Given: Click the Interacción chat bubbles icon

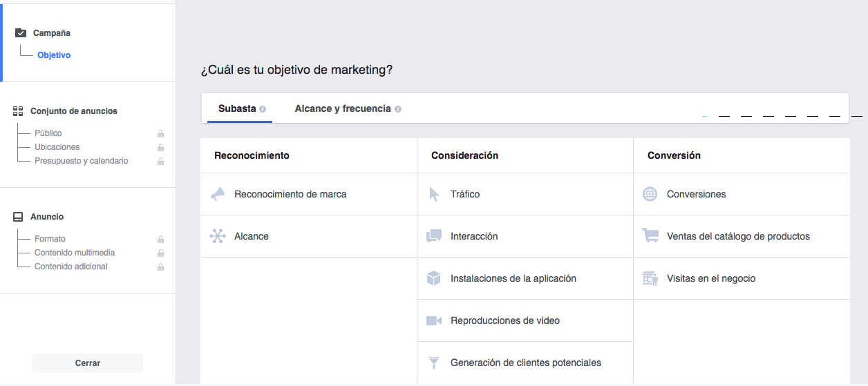Looking at the screenshot, I should coord(434,236).
